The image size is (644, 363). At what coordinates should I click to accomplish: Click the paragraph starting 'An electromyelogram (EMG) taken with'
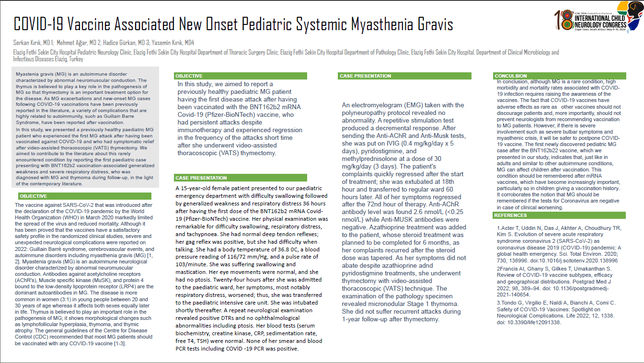pos(403,212)
